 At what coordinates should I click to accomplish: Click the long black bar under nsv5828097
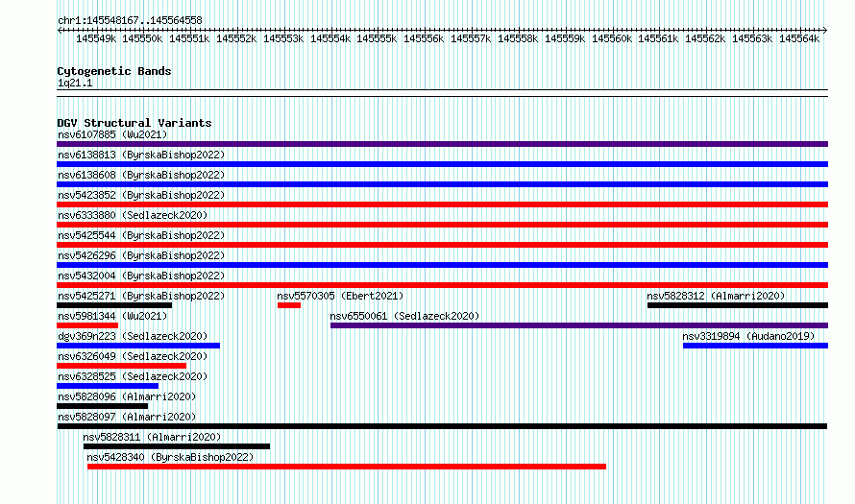[442, 426]
